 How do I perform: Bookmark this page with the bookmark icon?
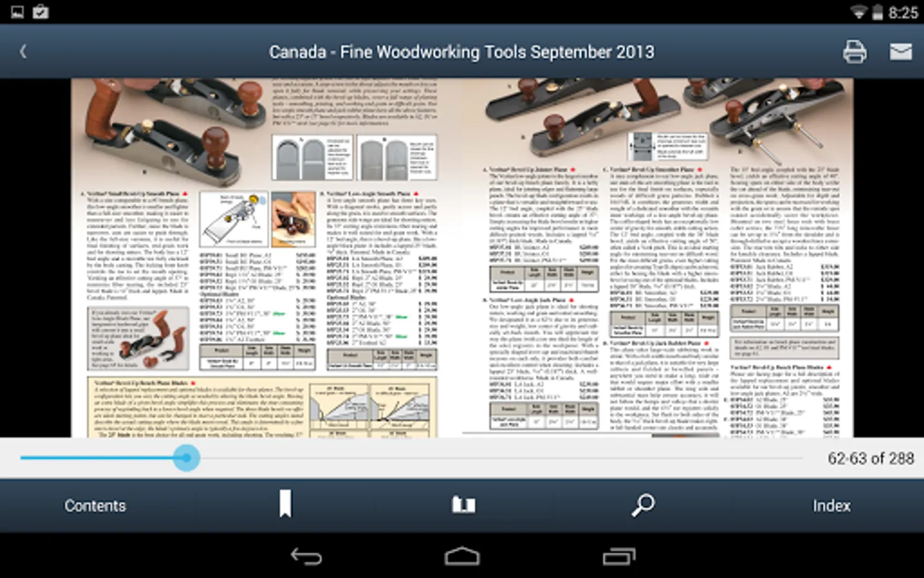(x=286, y=504)
